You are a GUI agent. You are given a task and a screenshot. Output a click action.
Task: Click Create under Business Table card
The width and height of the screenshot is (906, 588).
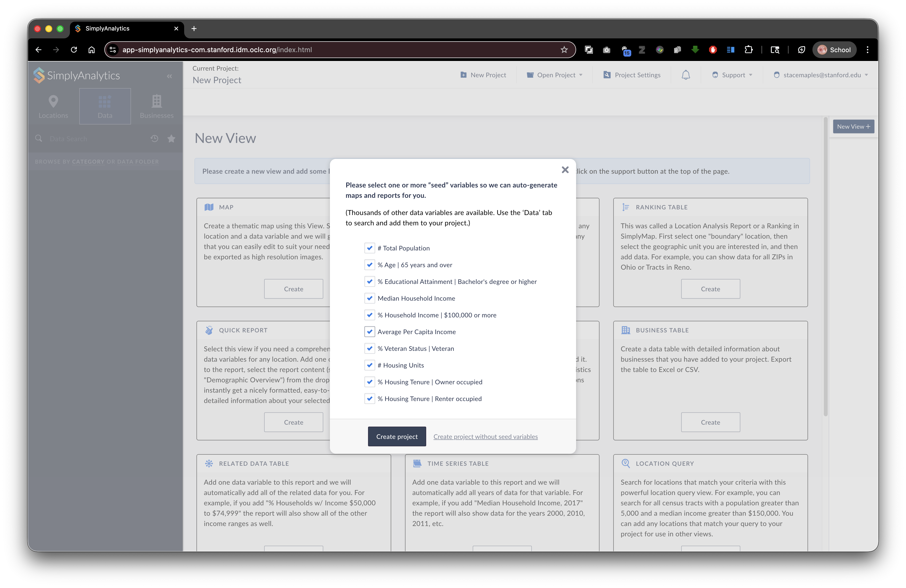[x=710, y=422]
